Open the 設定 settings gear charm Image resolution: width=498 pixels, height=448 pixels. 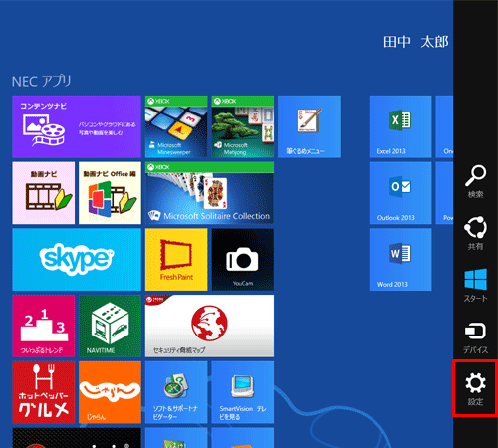pyautogui.click(x=475, y=388)
